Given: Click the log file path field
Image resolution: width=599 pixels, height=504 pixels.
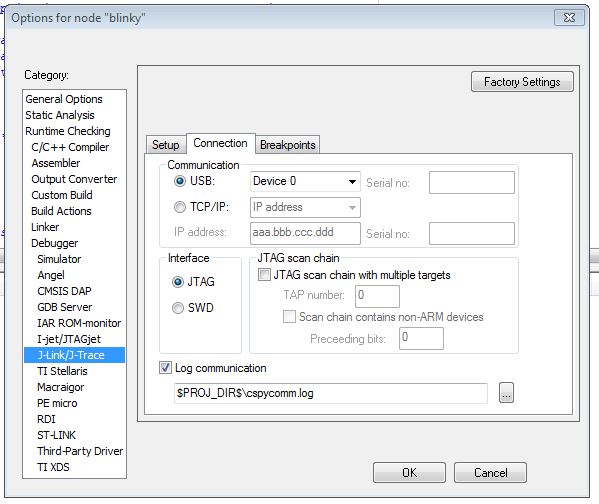Looking at the screenshot, I should [x=330, y=393].
